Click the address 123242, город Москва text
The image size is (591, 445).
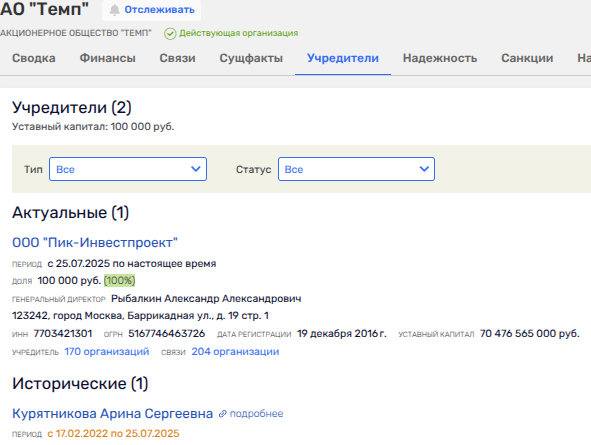(x=140, y=316)
